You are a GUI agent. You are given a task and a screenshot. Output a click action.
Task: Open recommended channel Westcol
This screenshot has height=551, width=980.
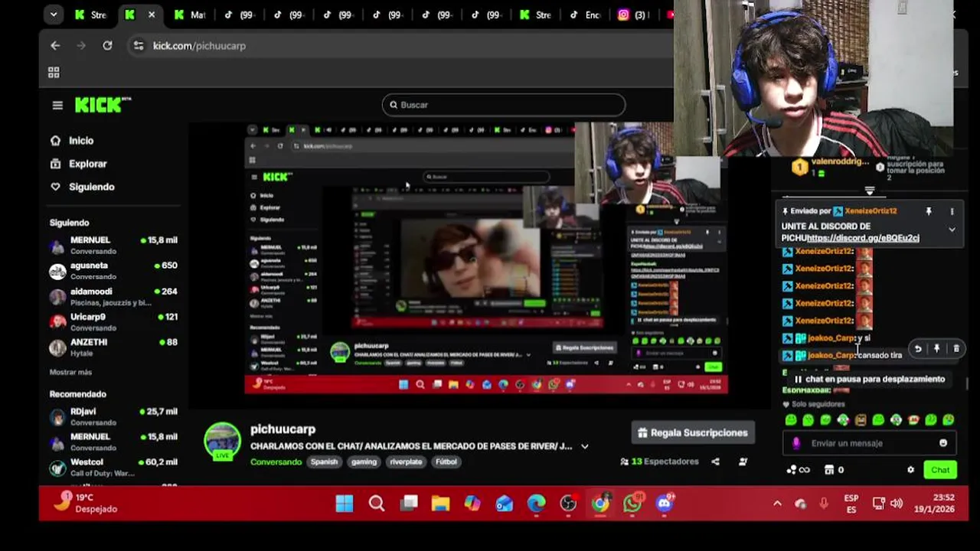113,467
